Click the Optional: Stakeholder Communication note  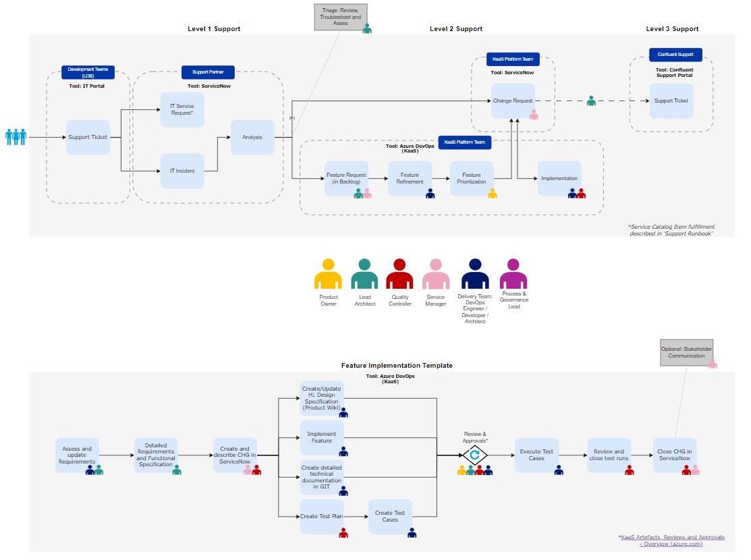click(687, 353)
